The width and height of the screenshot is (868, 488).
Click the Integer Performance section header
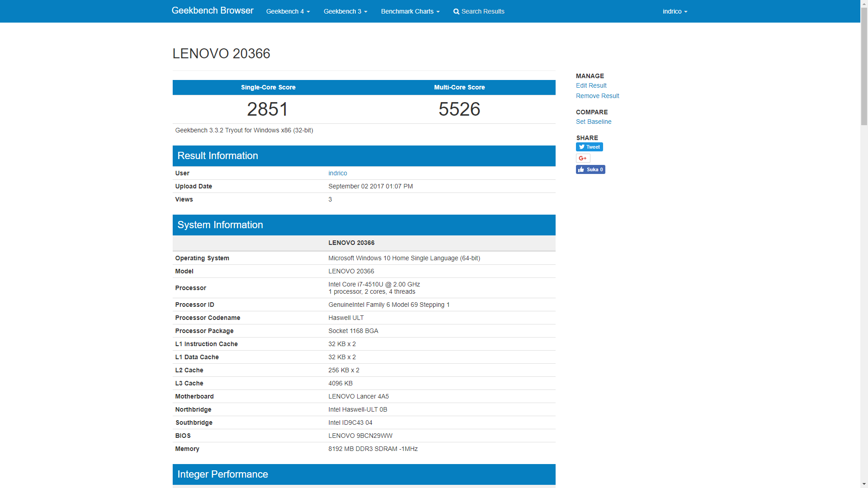364,474
